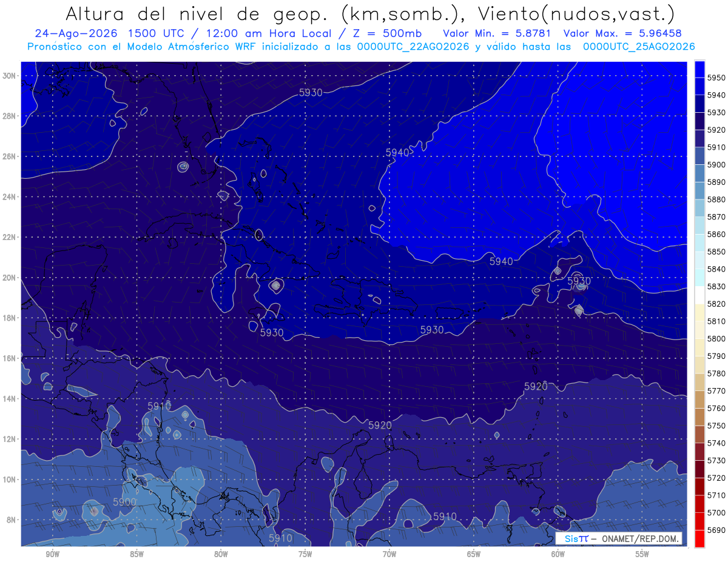This screenshot has width=728, height=562.
Task: Click the 'ONAMET/REP.DOM.' logo box
Action: tap(618, 538)
